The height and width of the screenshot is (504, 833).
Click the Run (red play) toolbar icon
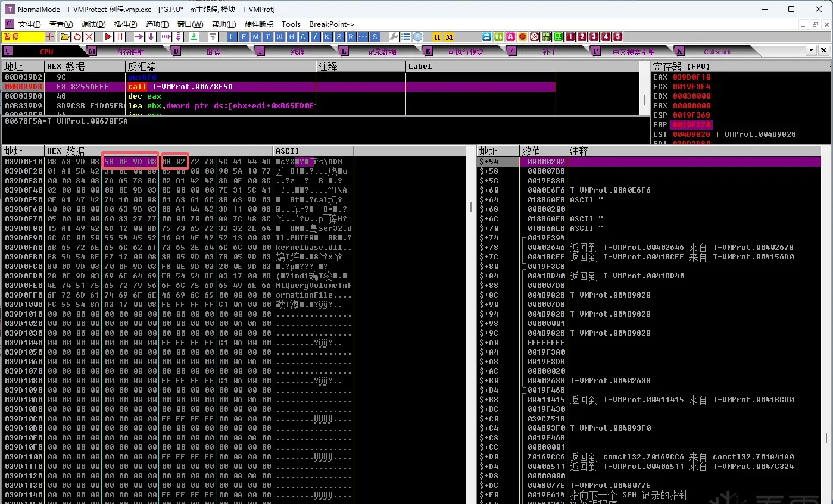coord(108,37)
